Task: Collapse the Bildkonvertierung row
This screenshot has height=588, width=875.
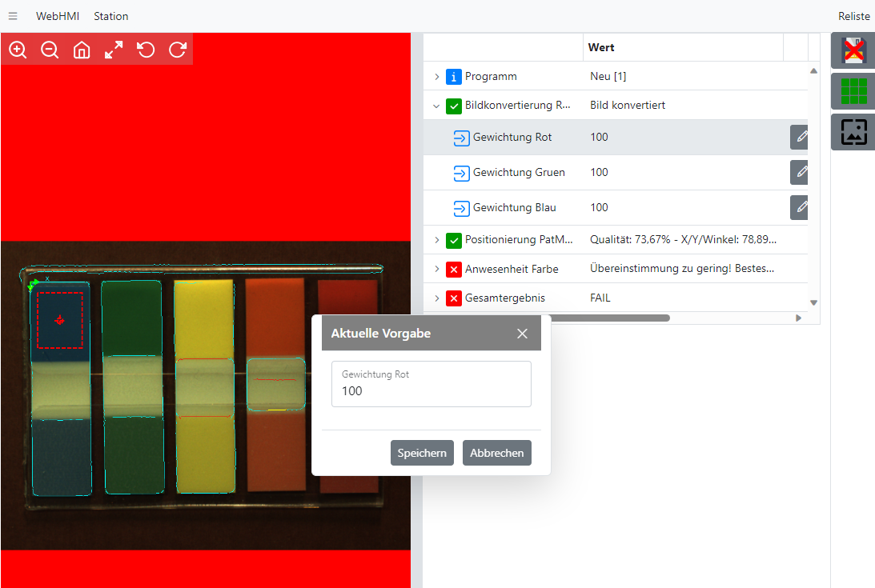Action: pos(436,106)
